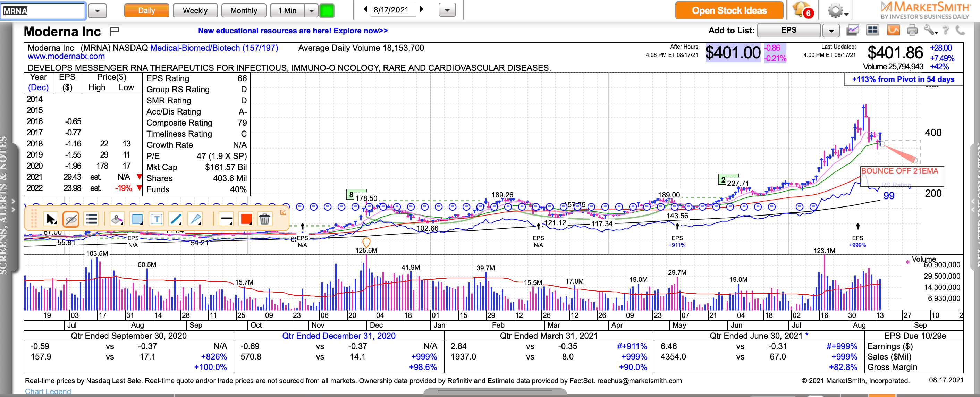The width and height of the screenshot is (980, 397).
Task: Open the symbol history dropdown
Action: 98,11
